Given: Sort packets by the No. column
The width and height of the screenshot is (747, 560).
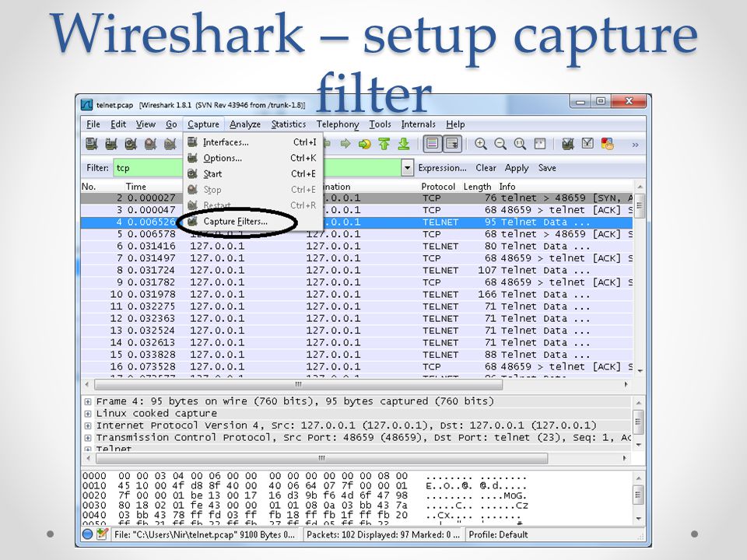Looking at the screenshot, I should tap(89, 186).
